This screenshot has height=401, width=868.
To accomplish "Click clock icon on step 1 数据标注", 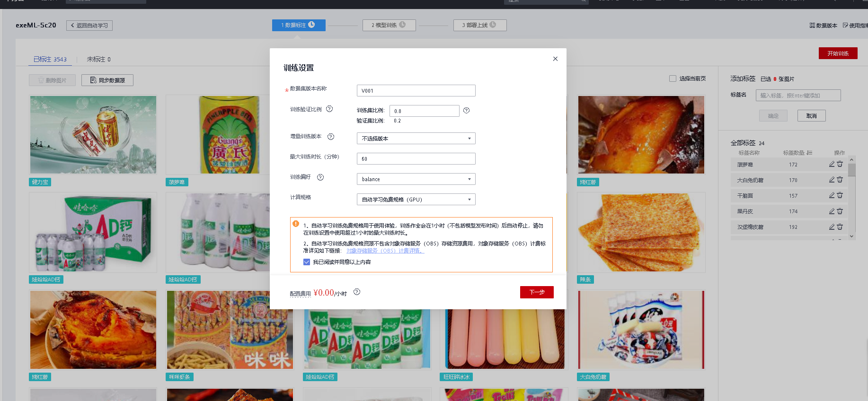I will [311, 25].
